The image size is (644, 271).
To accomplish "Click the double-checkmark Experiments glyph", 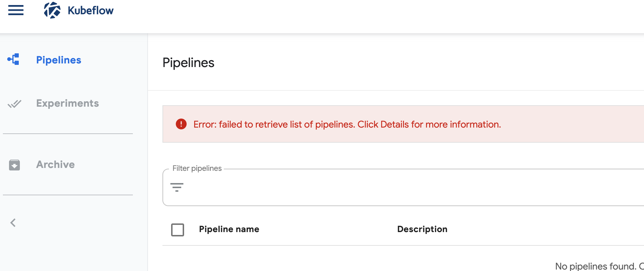I will [x=14, y=104].
